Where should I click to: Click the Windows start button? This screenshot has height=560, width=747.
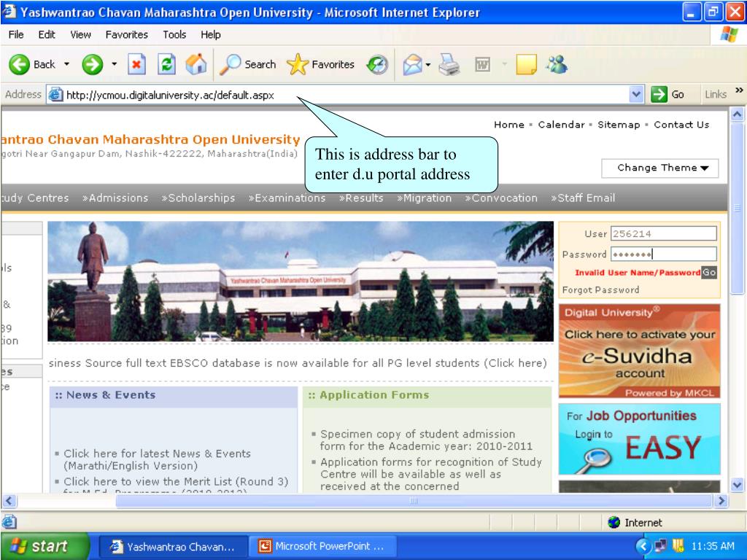45,546
